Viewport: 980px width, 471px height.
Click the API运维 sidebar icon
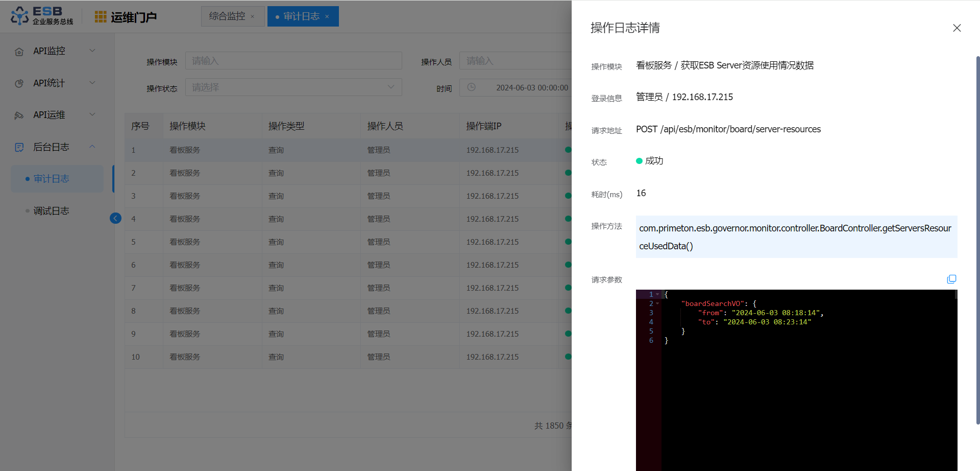19,115
